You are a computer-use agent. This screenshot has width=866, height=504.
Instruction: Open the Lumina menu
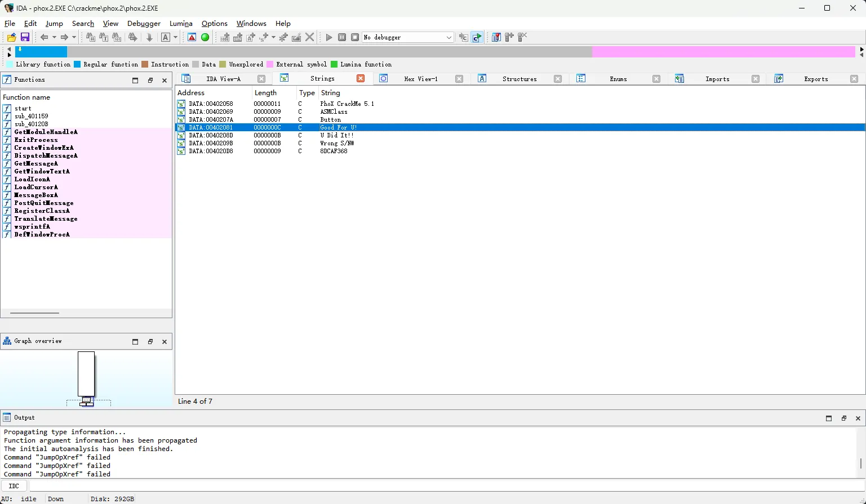181,24
